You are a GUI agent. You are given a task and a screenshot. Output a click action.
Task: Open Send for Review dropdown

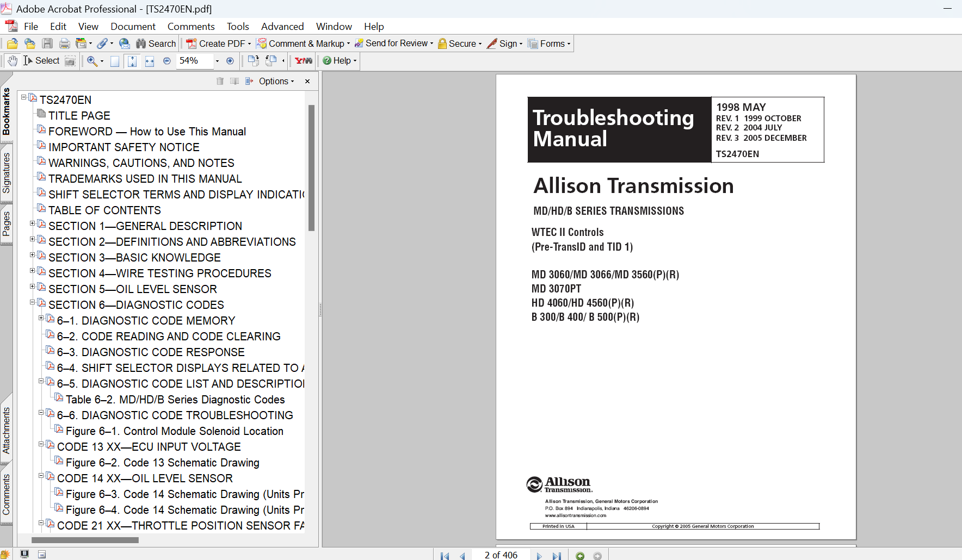pyautogui.click(x=394, y=43)
